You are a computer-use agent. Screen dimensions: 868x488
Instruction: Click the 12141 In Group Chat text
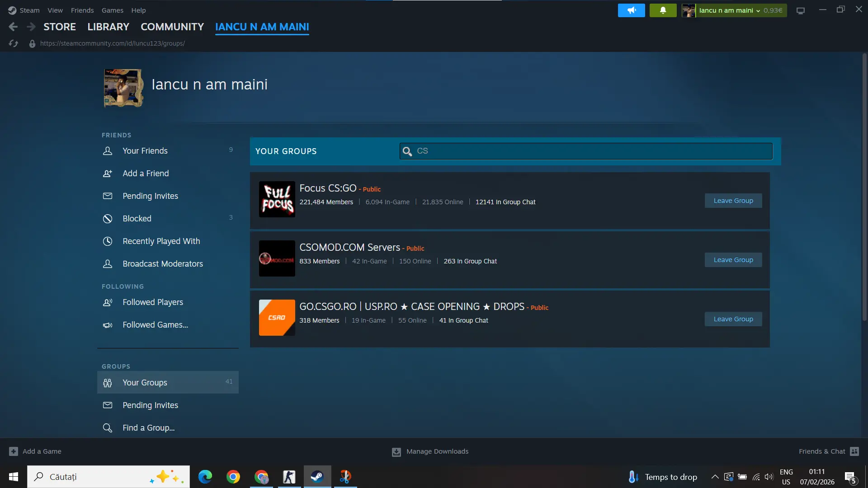pos(505,202)
